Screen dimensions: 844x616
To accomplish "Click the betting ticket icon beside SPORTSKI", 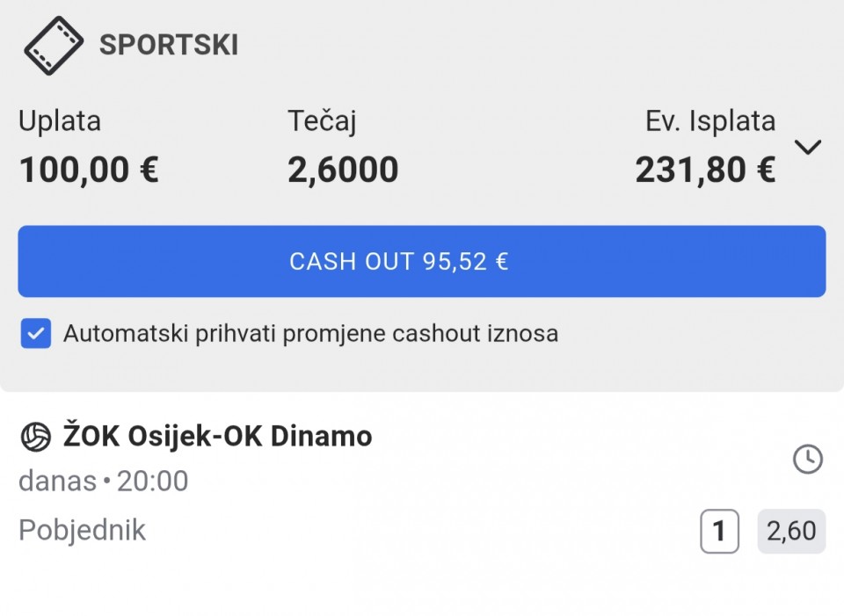I will point(54,45).
